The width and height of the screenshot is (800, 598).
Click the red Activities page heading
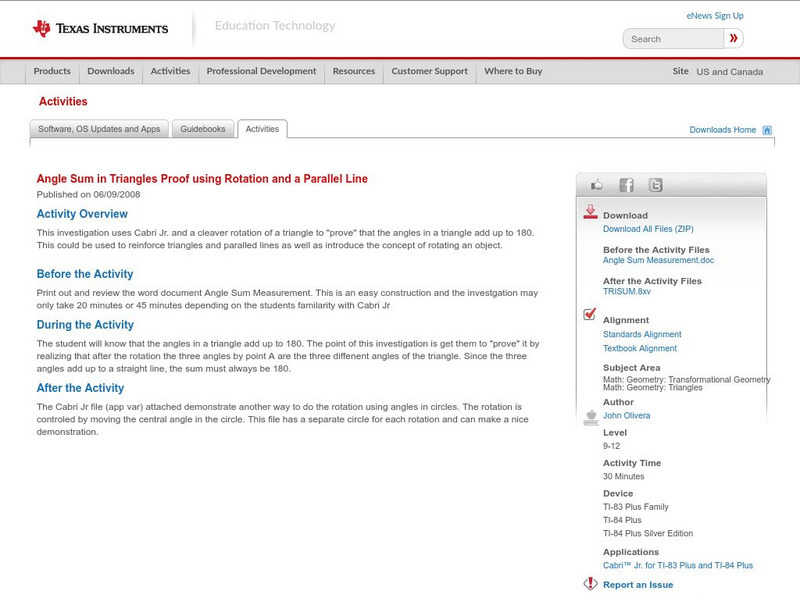click(x=63, y=102)
